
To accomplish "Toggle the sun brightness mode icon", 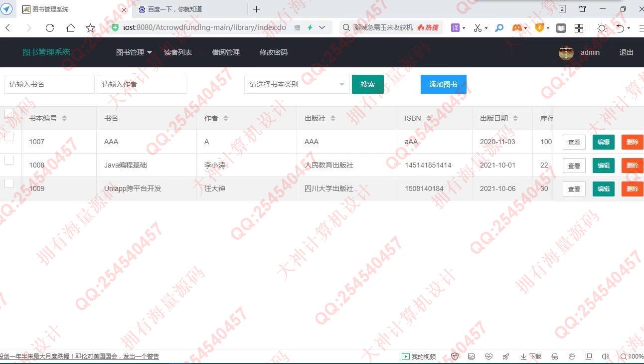I will [602, 28].
